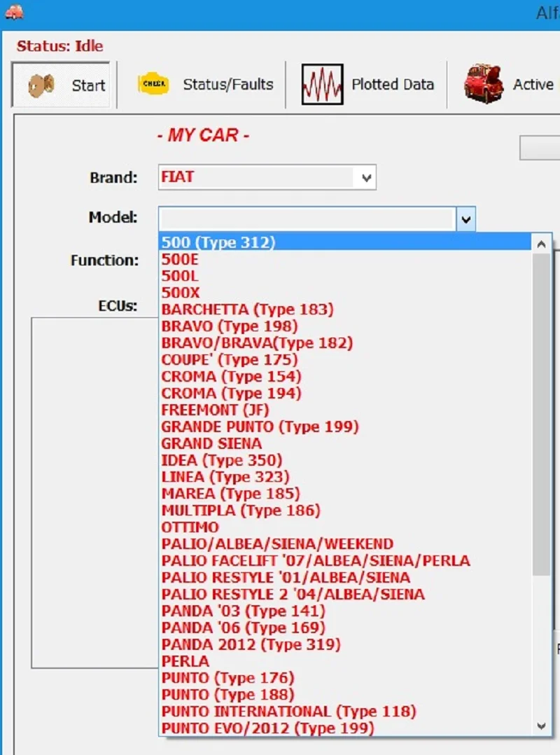Select PALIO/ALBEA/SIENA/WEEKEND entry
The width and height of the screenshot is (560, 755).
[x=344, y=543]
